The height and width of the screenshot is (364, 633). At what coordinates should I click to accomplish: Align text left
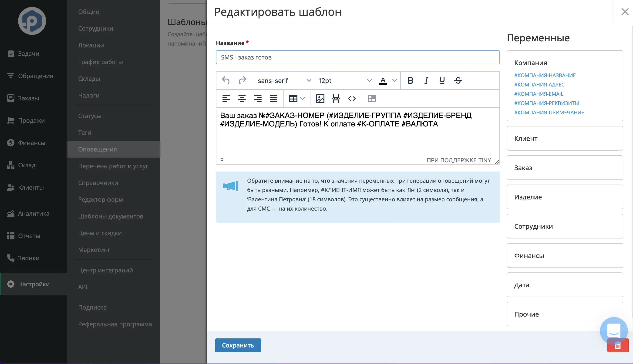point(226,99)
